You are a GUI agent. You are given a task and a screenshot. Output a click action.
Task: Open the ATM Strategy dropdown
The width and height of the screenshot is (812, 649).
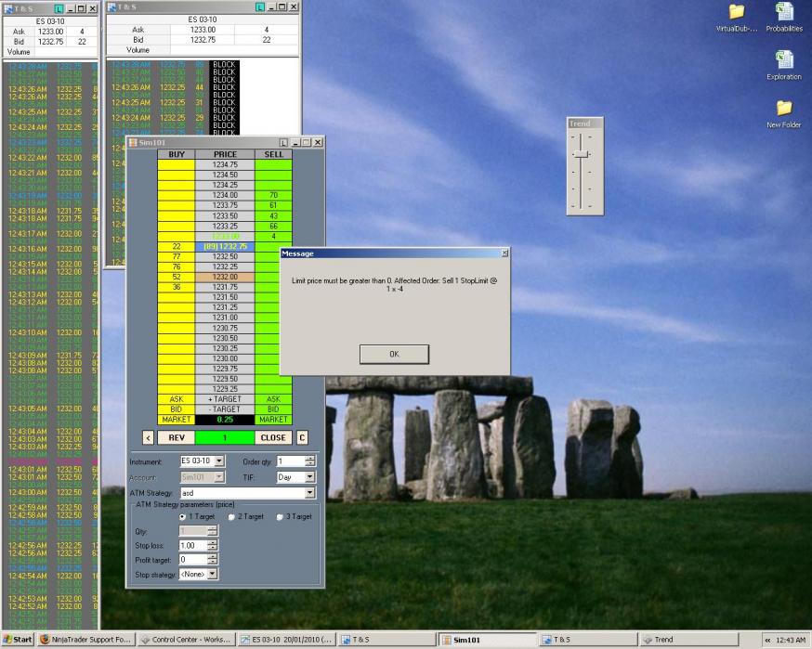click(x=309, y=493)
